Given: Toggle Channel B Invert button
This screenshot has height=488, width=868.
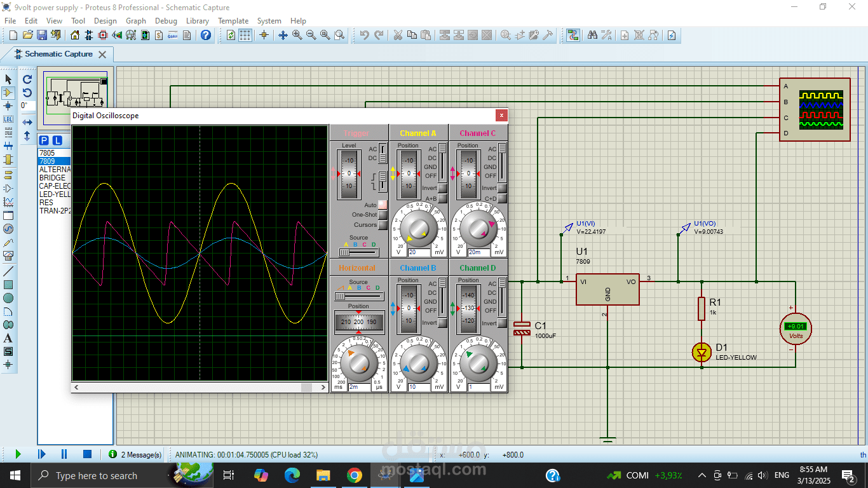Looking at the screenshot, I should click(442, 323).
